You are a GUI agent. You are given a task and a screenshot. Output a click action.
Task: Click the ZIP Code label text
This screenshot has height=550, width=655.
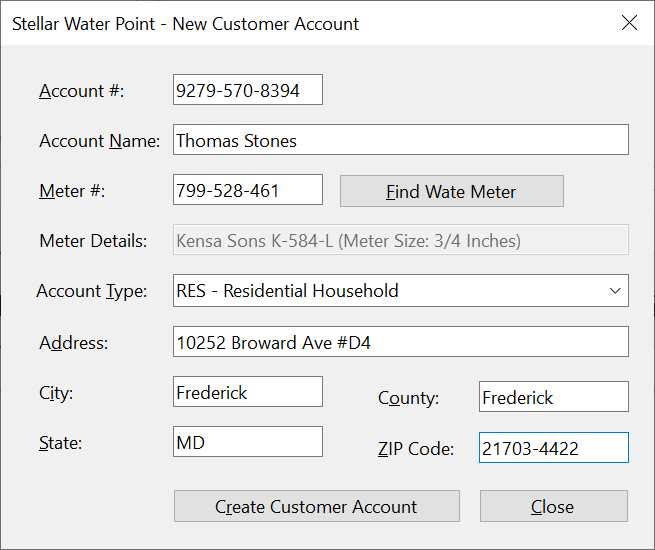point(416,449)
